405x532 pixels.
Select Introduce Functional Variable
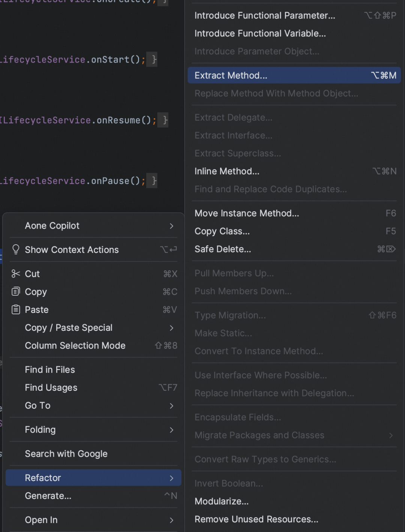(x=294, y=33)
